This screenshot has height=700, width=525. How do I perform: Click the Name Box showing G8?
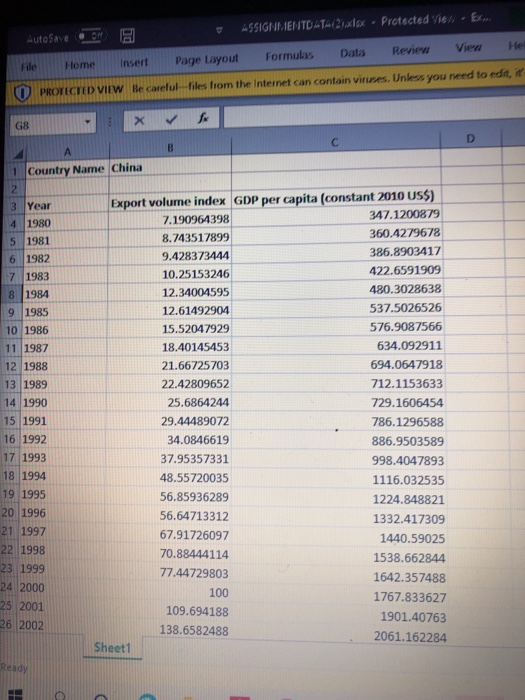[x=52, y=125]
